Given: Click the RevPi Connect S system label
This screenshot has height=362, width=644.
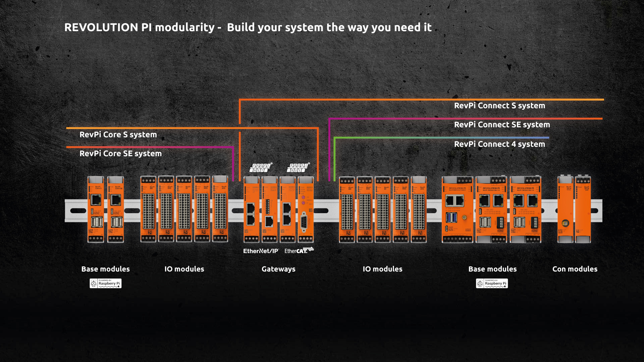Looking at the screenshot, I should pyautogui.click(x=499, y=106).
